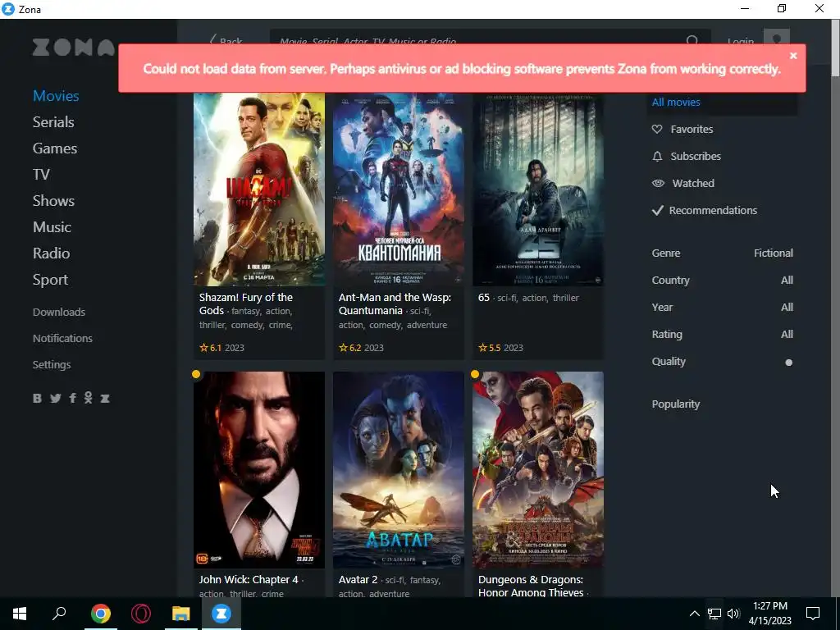
Task: Open Dungeons & Dragons poster
Action: coord(538,470)
